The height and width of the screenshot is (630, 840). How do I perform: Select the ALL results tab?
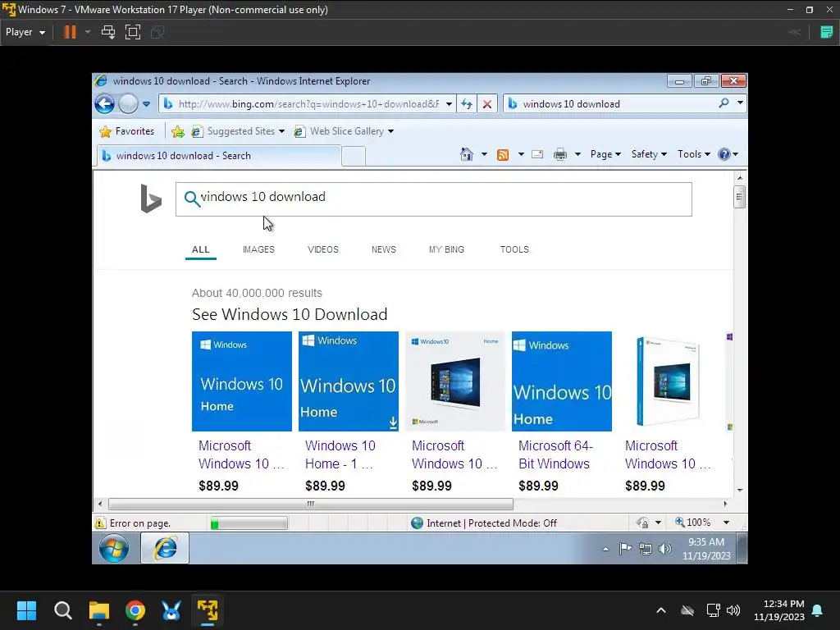pos(201,249)
